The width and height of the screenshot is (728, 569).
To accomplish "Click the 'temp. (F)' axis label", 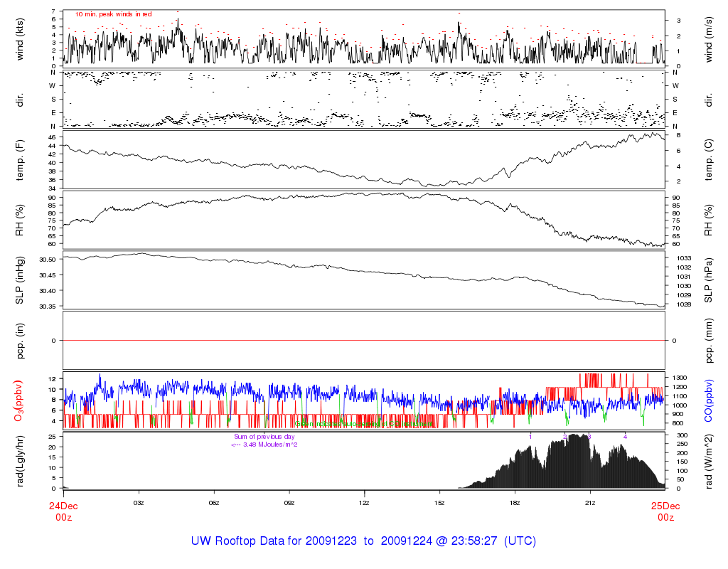I will coord(19,160).
